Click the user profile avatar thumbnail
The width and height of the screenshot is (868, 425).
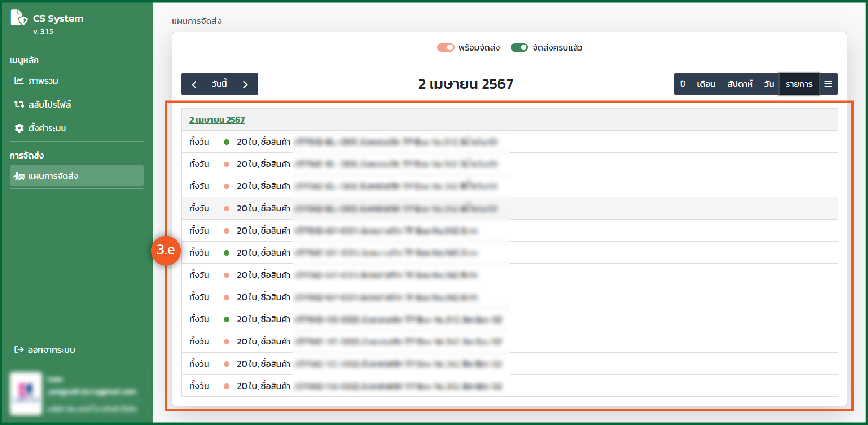26,393
